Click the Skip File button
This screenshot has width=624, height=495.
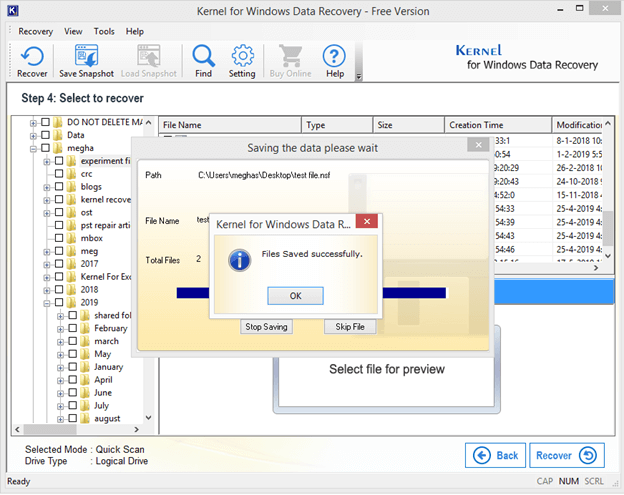click(350, 327)
